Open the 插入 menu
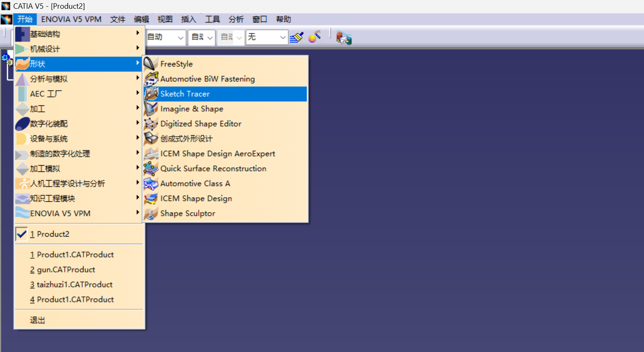The height and width of the screenshot is (352, 644). [189, 19]
